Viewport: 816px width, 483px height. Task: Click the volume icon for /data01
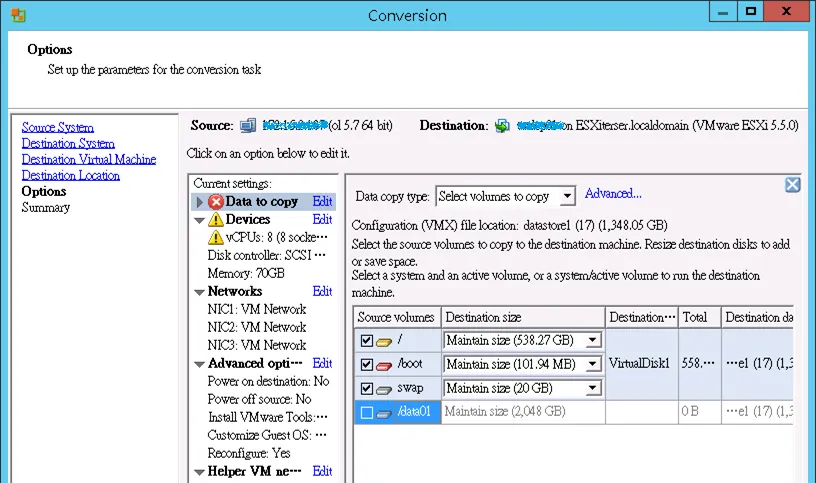pos(384,414)
